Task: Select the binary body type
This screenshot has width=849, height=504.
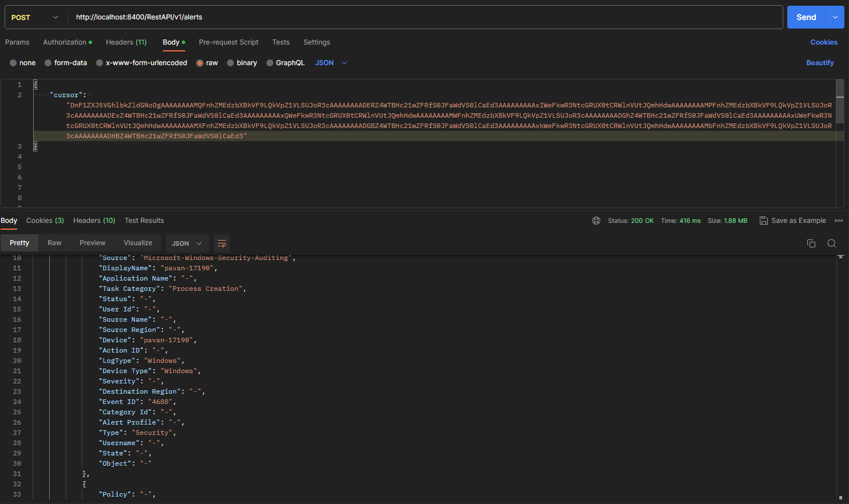Action: pos(242,63)
